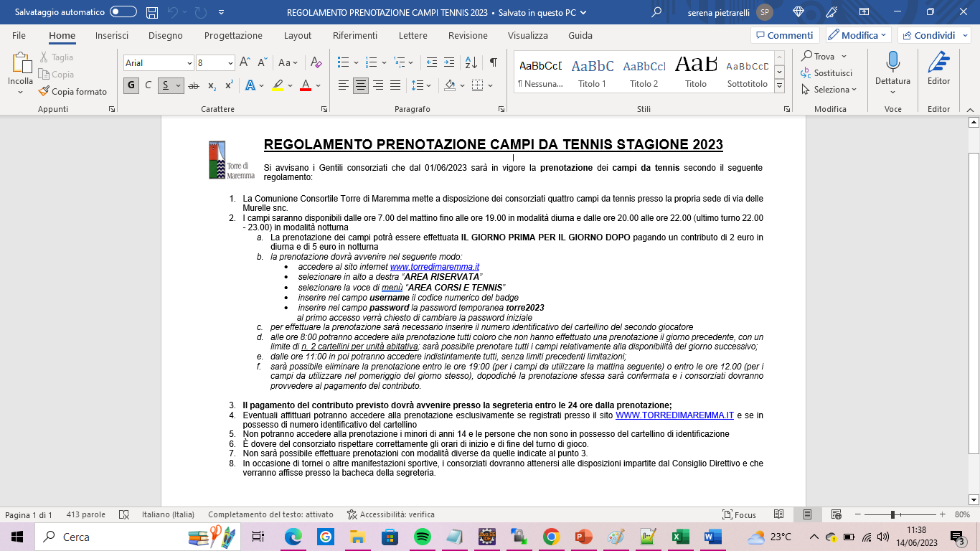Click the 413 parole word count

pos(86,514)
